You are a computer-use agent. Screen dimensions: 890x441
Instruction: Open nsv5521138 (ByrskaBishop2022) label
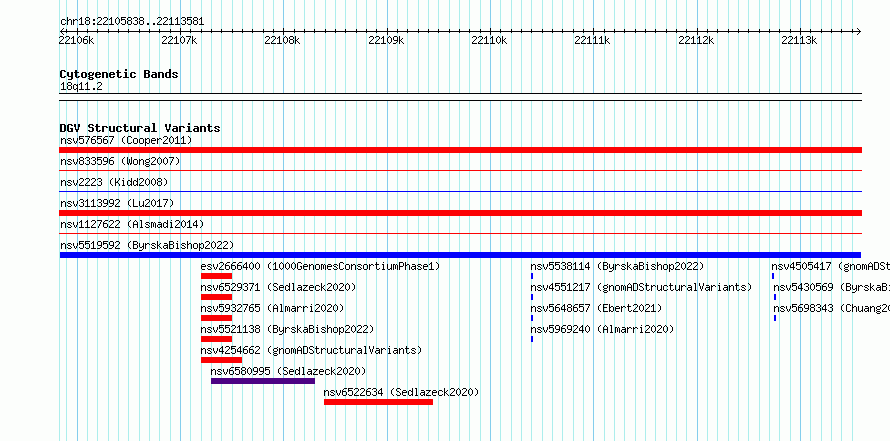click(x=287, y=329)
